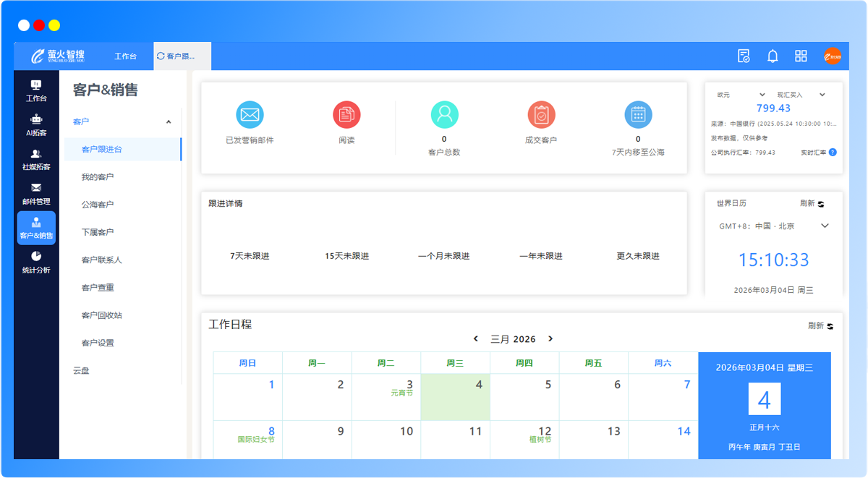Collapse the 客户 menu group
868x478 pixels.
click(169, 121)
